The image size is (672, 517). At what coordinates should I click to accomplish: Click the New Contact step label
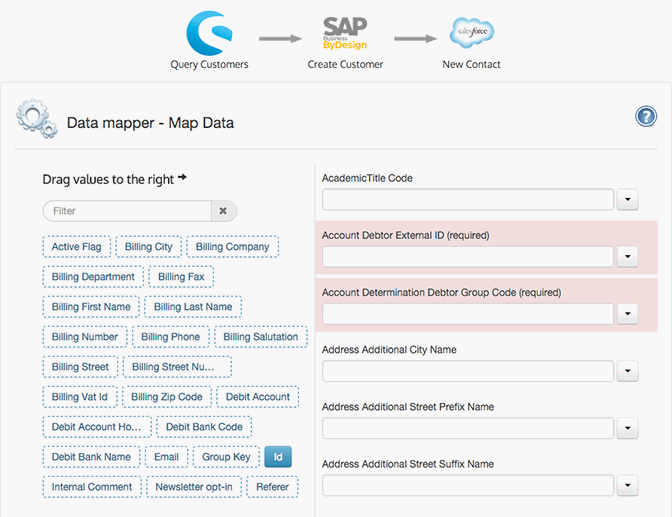point(471,64)
